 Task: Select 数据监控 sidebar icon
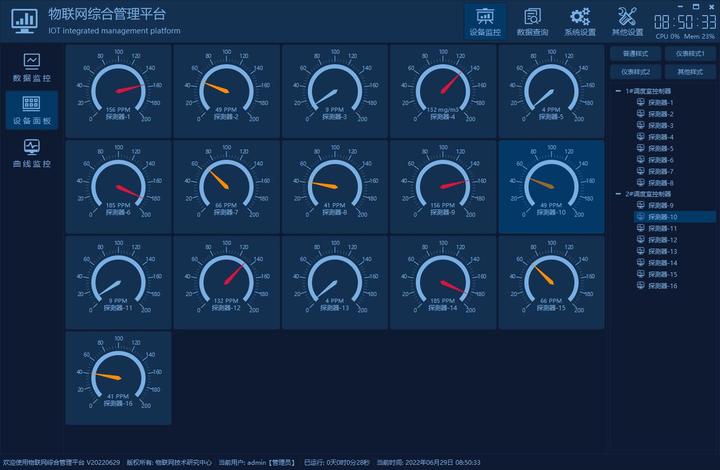click(x=32, y=61)
